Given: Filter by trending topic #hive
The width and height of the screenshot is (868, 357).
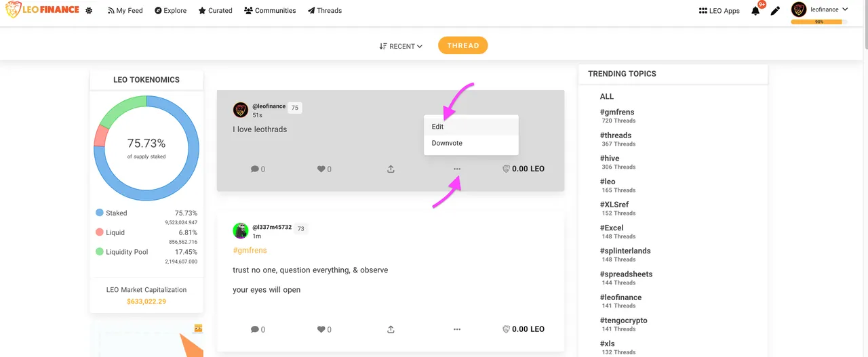Looking at the screenshot, I should click(610, 159).
